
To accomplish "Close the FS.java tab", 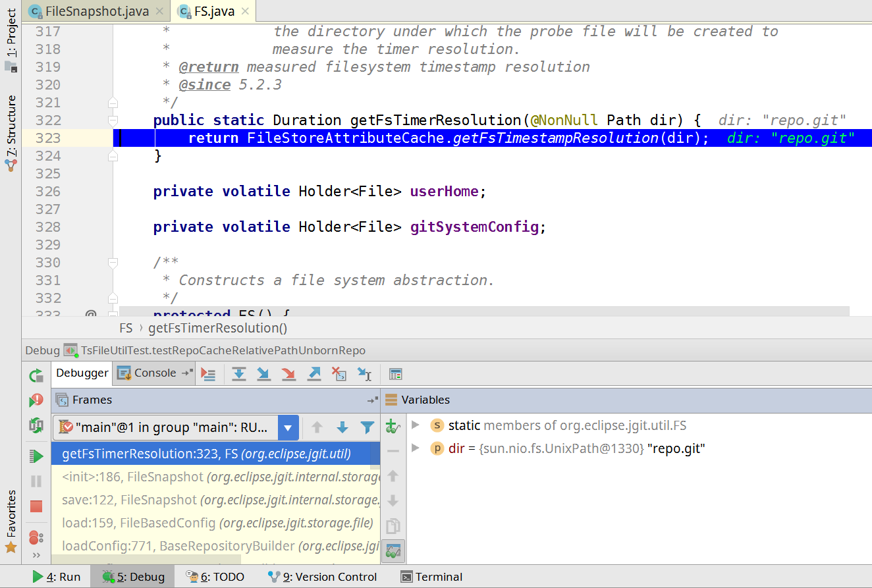I will point(244,12).
